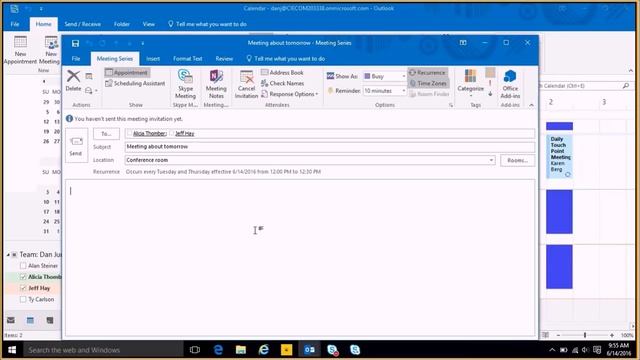640x360 pixels.
Task: Send the meeting invitation
Action: (x=76, y=146)
